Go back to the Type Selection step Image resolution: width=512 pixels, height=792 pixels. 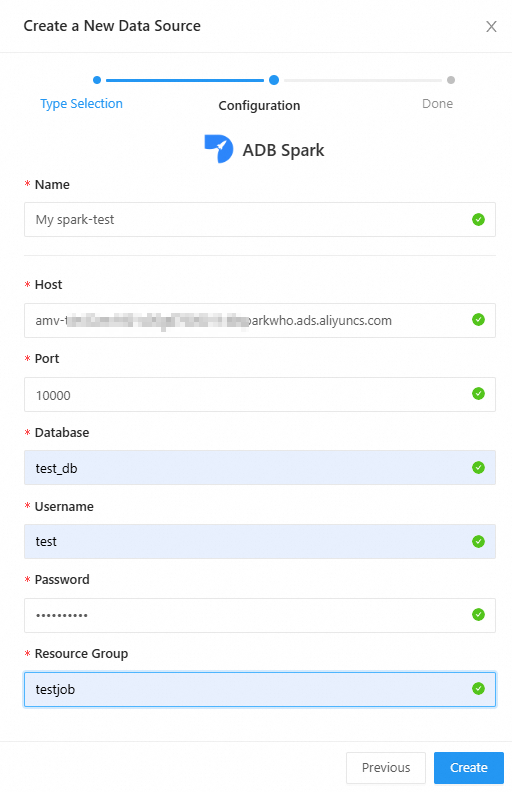pos(81,104)
